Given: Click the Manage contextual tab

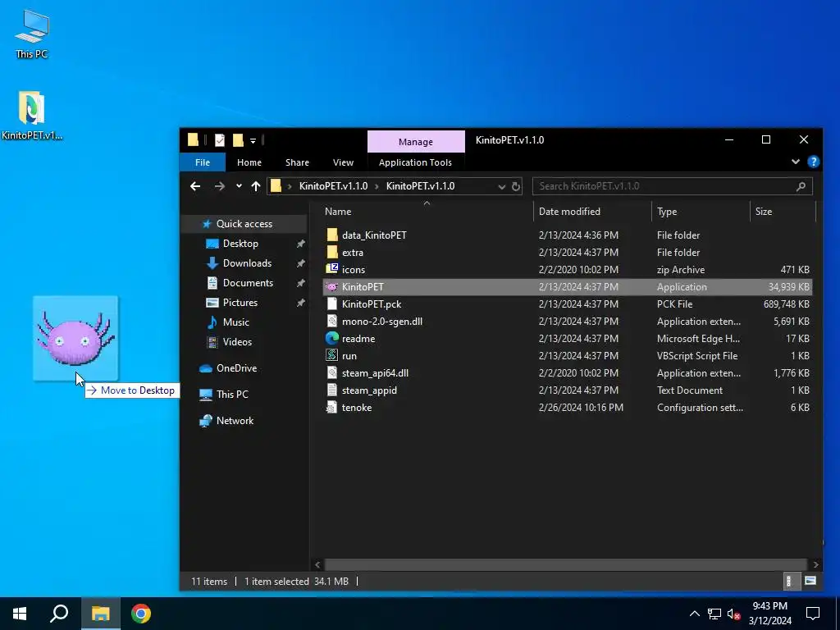Looking at the screenshot, I should [x=416, y=141].
